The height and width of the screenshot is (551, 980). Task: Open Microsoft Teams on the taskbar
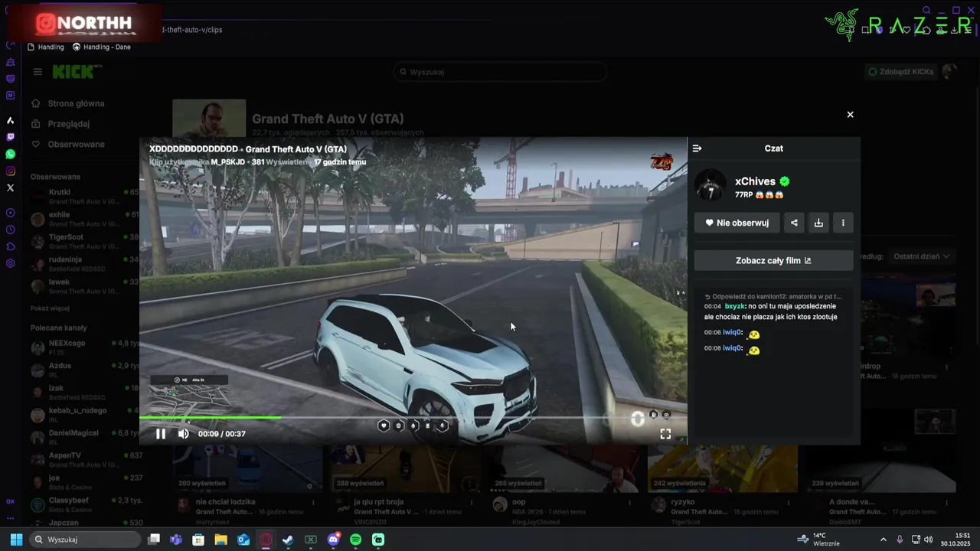pos(176,540)
